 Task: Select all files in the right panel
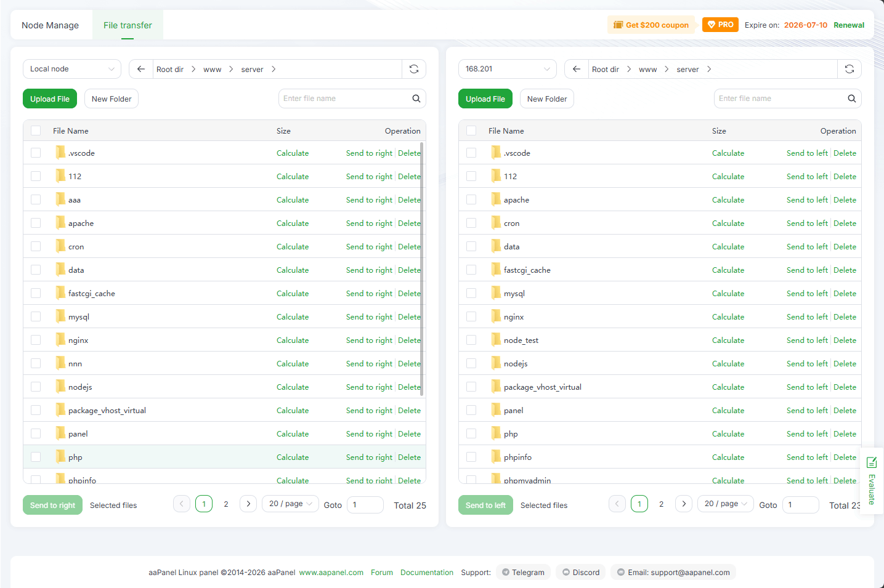click(x=471, y=131)
